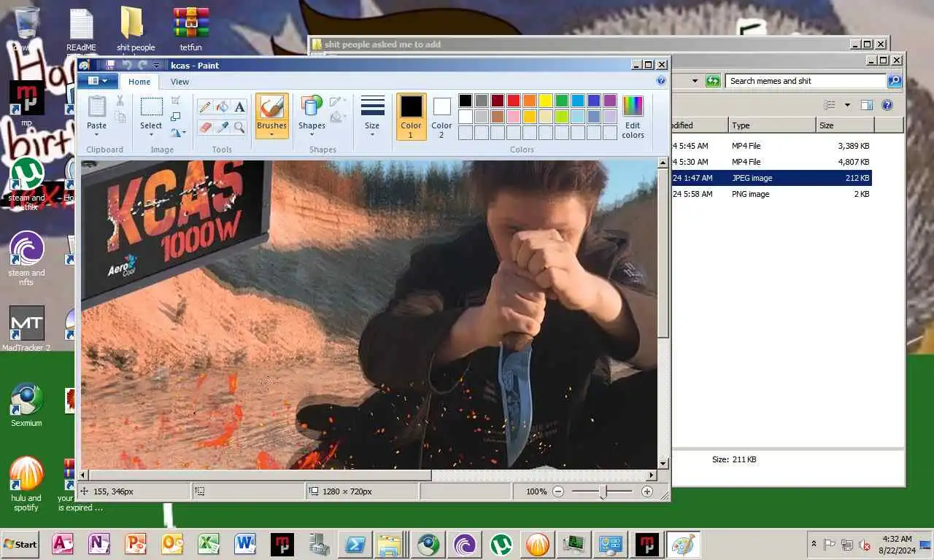Pick the yellow color swatch
This screenshot has height=560, width=934.
546,101
